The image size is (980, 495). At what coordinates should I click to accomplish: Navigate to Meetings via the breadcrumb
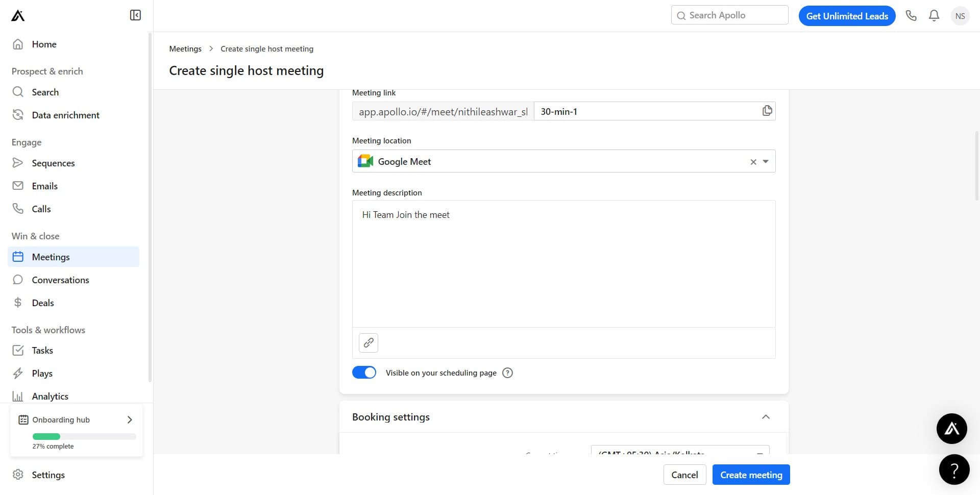click(185, 48)
